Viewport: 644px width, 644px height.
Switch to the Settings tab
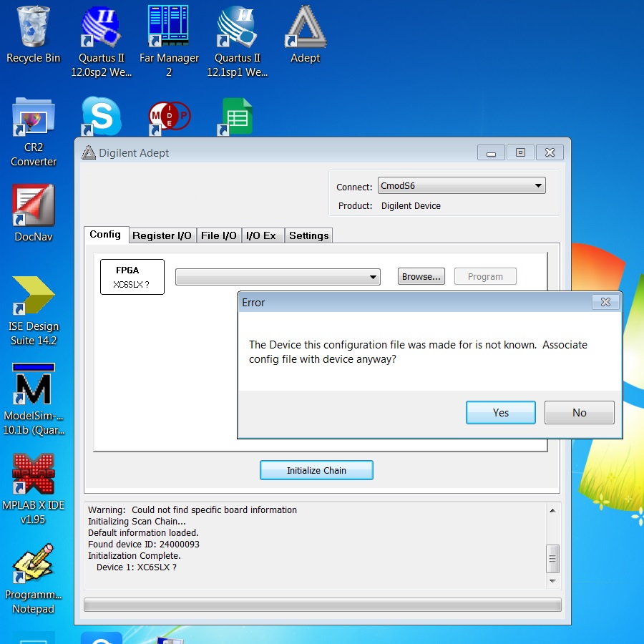(x=308, y=235)
